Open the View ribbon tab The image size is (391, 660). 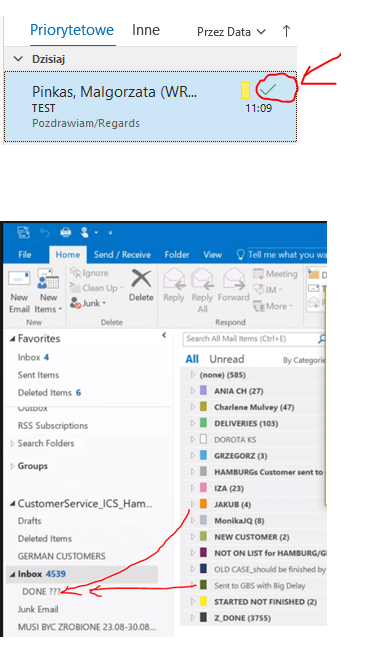(213, 255)
